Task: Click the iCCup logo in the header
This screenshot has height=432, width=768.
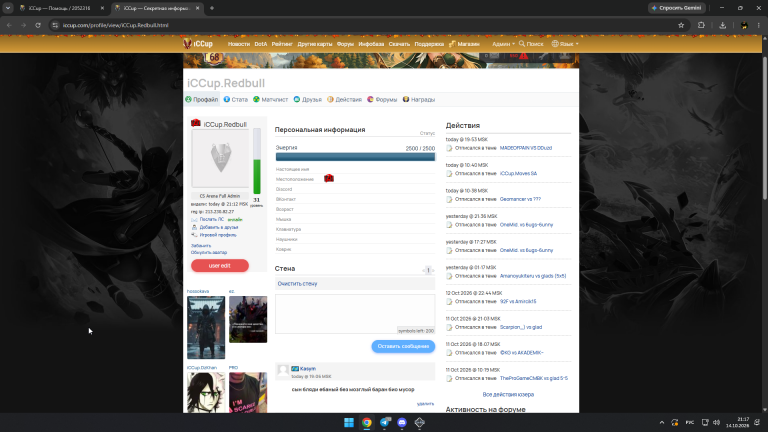Action: [x=198, y=44]
